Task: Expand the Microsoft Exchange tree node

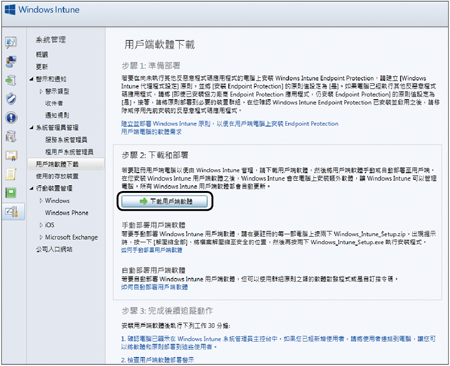Action: [x=41, y=237]
